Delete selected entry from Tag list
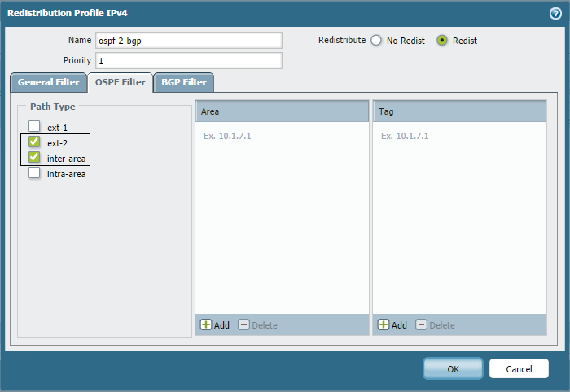The image size is (570, 392). tap(435, 324)
